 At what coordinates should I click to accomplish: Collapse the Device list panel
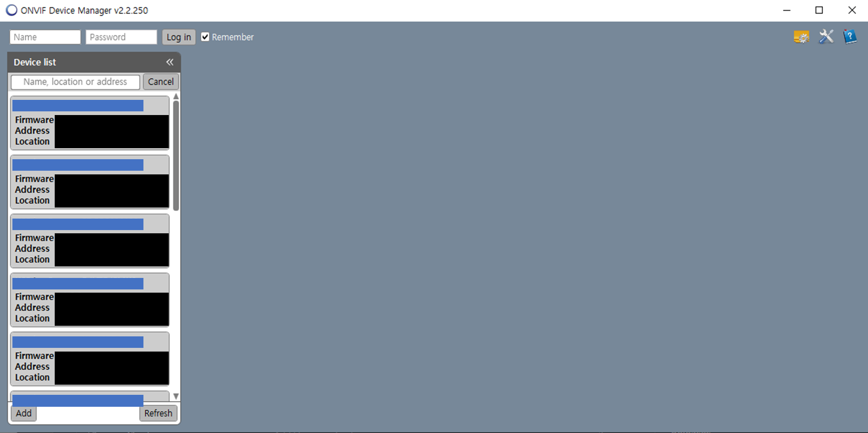170,62
